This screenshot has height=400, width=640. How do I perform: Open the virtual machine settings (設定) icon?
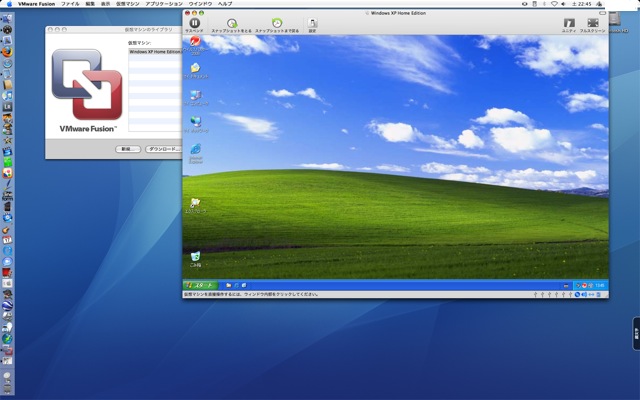tap(312, 23)
